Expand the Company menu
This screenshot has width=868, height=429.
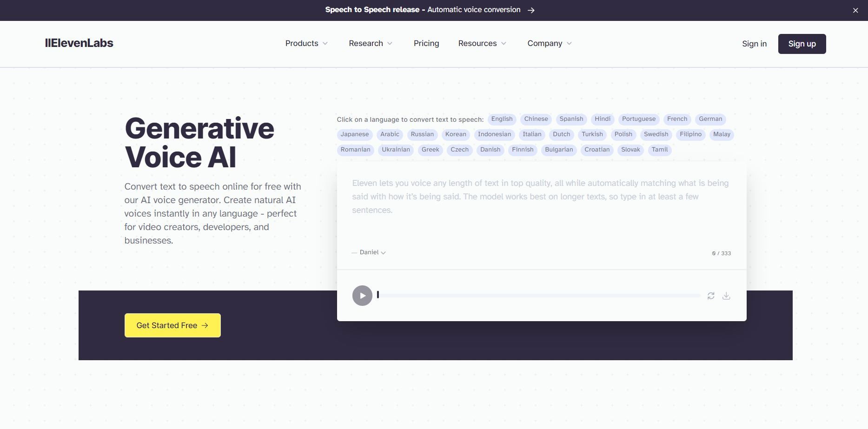pyautogui.click(x=550, y=43)
